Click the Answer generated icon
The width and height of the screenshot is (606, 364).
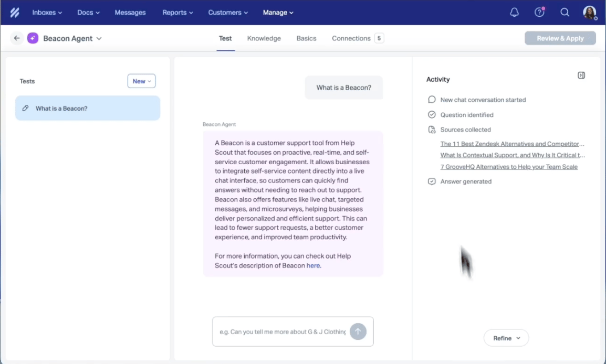(x=432, y=181)
